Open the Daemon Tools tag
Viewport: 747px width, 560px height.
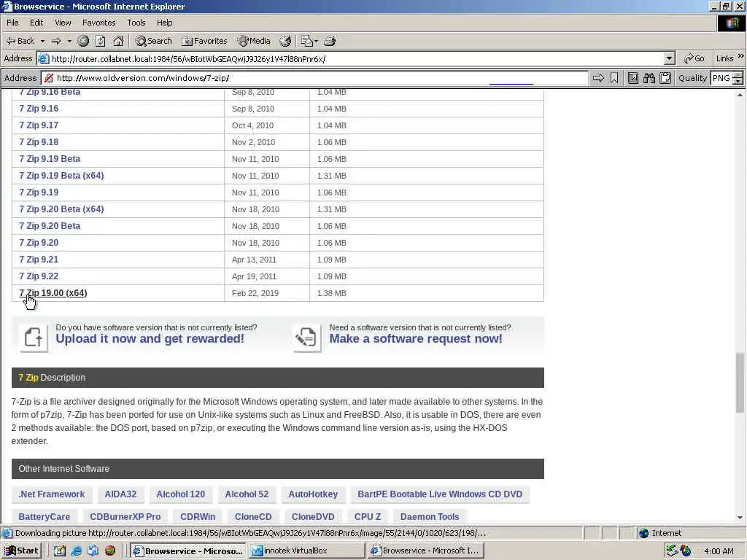(430, 517)
